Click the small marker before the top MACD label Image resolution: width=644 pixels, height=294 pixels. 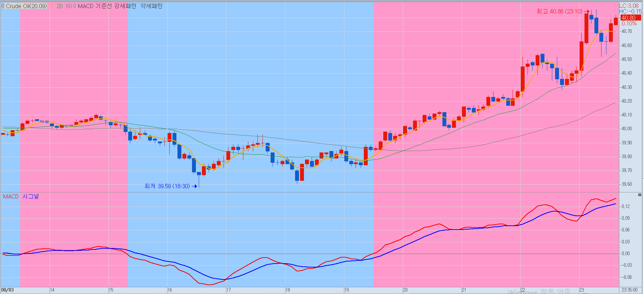(x=75, y=6)
